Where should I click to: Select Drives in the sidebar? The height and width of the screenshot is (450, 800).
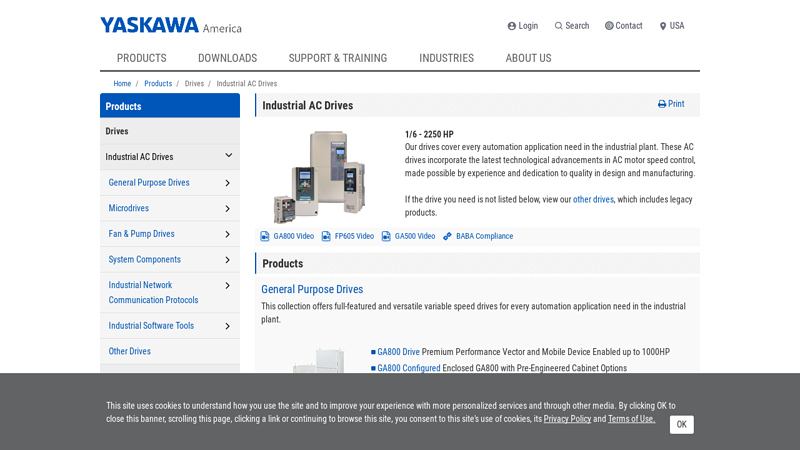117,131
